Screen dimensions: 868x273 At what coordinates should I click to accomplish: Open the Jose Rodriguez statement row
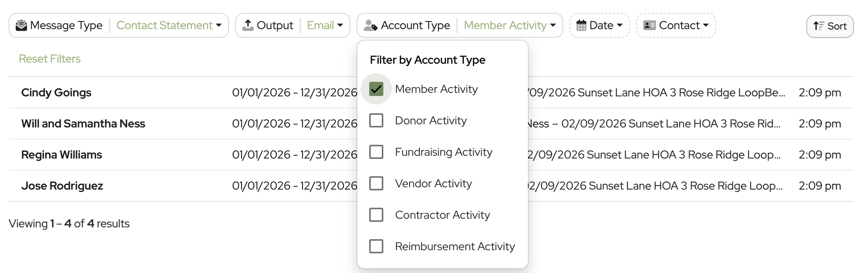pyautogui.click(x=62, y=186)
